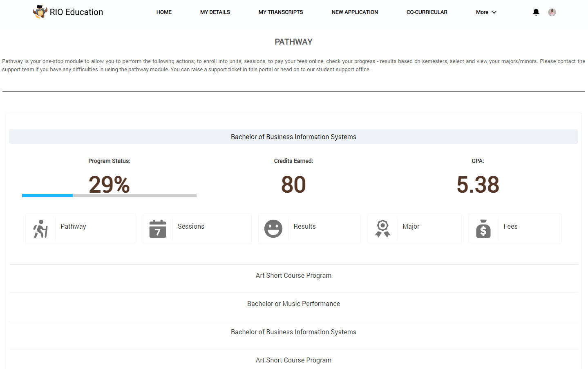Image resolution: width=588 pixels, height=369 pixels.
Task: Click the RIO Education owl logo
Action: [x=40, y=12]
